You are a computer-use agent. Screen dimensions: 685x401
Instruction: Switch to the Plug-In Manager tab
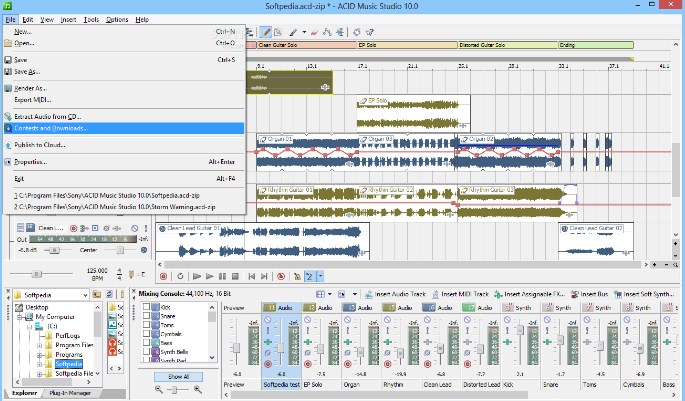click(70, 393)
